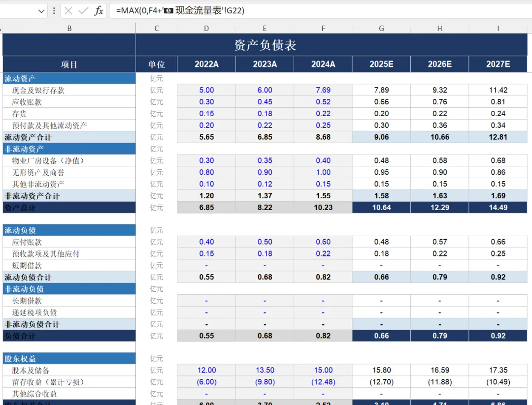
Task: Select the 现金及银行存款 row label
Action: (69, 90)
